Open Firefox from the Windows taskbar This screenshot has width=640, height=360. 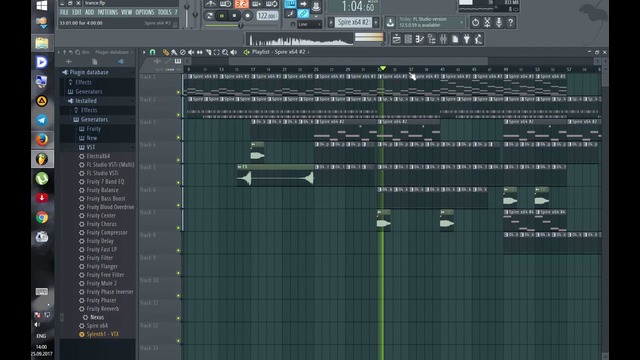[x=42, y=140]
